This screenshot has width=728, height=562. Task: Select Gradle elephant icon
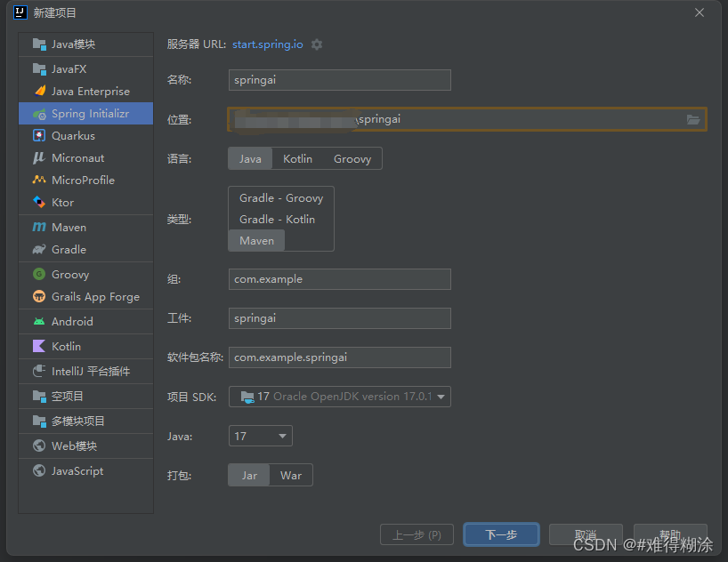(x=39, y=249)
